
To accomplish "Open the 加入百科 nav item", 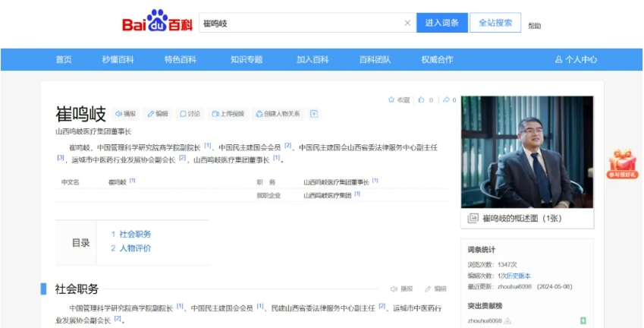I will 313,59.
